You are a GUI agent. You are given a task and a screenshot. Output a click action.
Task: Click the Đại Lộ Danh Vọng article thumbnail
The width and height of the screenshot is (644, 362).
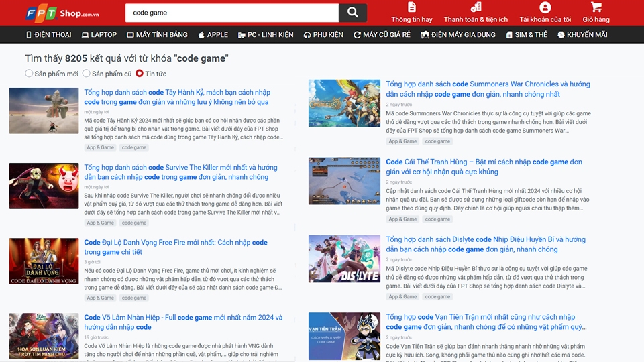pos(44,261)
